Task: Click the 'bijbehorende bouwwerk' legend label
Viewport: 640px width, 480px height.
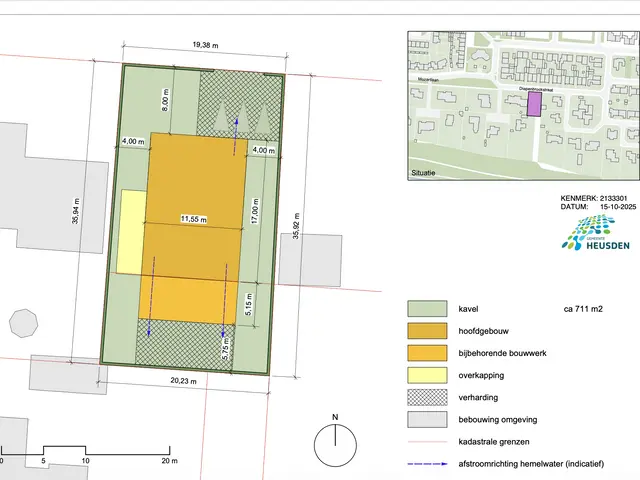Action: pos(502,353)
